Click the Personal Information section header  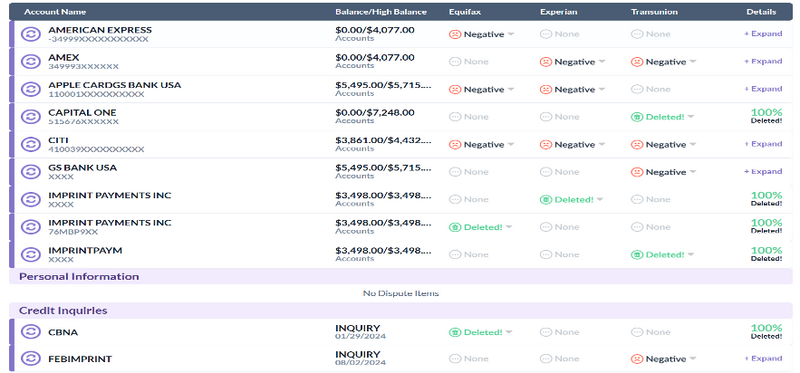point(401,277)
